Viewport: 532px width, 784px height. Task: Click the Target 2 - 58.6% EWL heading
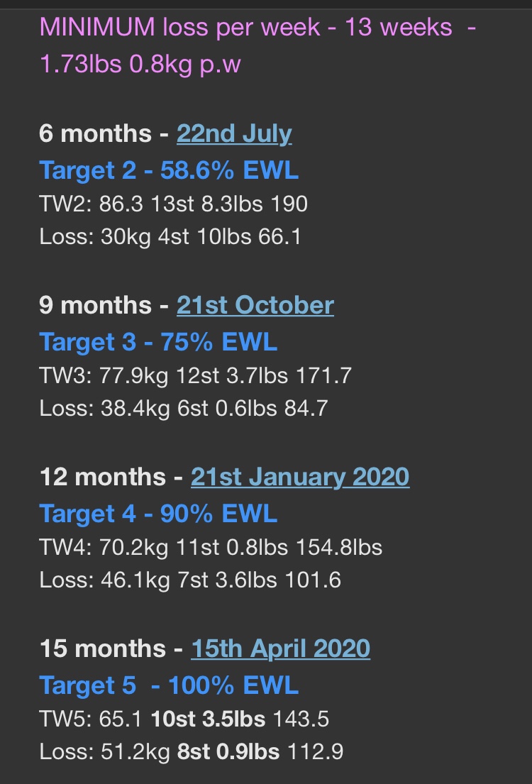[x=169, y=170]
